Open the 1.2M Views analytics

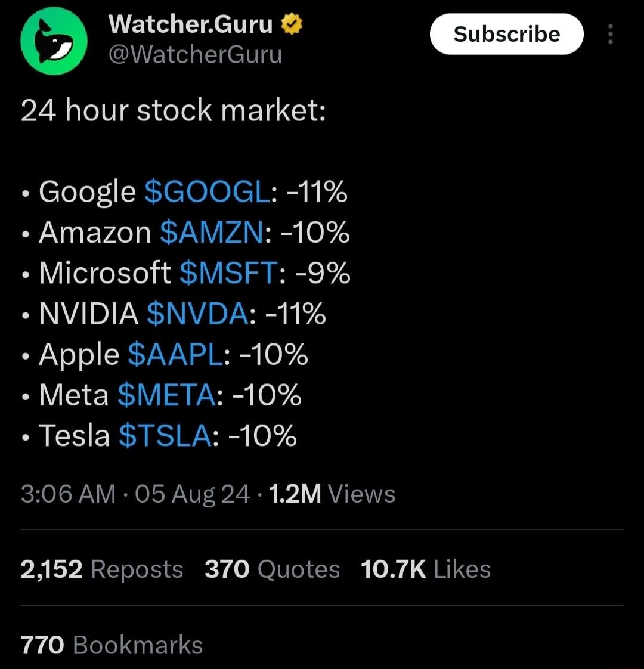coord(332,494)
